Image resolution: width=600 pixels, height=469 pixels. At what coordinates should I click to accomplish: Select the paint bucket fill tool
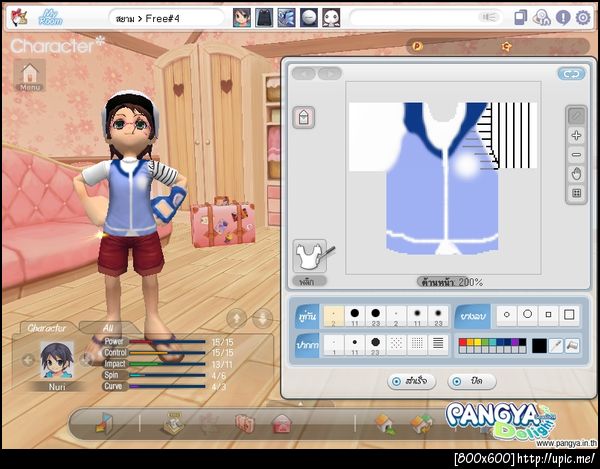pyautogui.click(x=572, y=346)
